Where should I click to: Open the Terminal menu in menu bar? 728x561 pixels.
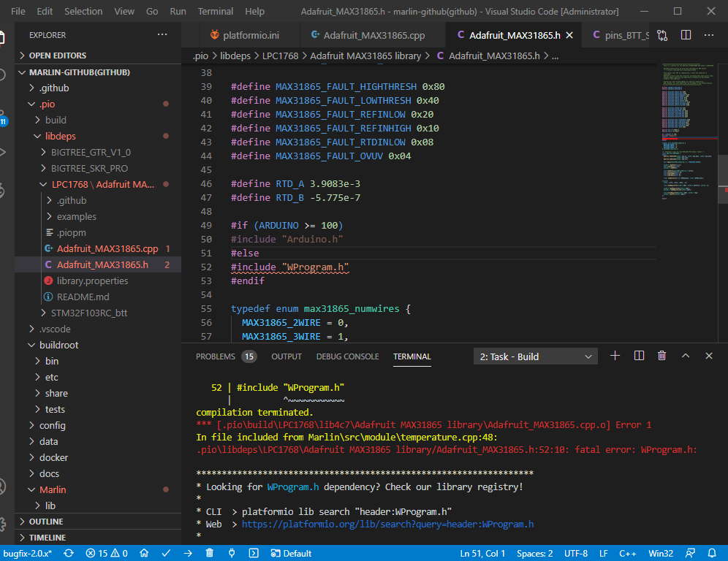click(216, 12)
